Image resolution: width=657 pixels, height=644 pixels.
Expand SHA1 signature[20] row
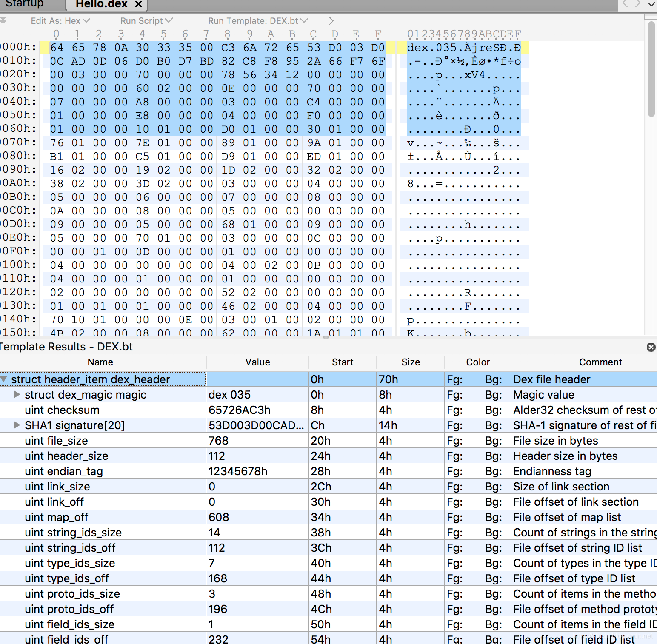click(17, 425)
